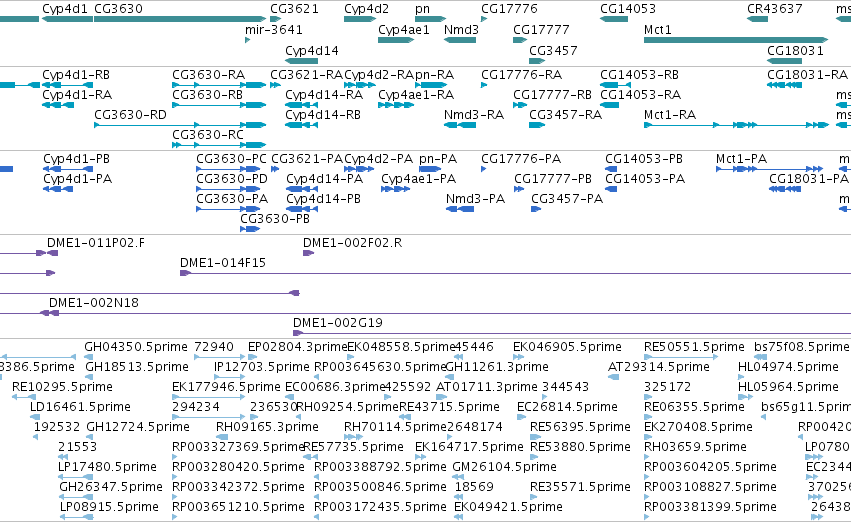851x522 pixels.
Task: Click the Nmd3 gene label
Action: [461, 30]
